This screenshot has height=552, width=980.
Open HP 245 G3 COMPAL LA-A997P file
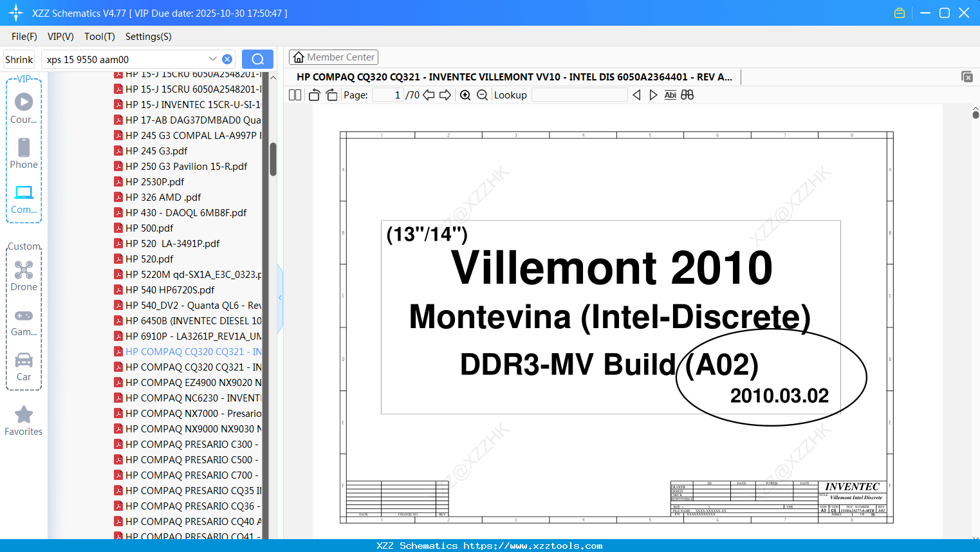pos(187,135)
